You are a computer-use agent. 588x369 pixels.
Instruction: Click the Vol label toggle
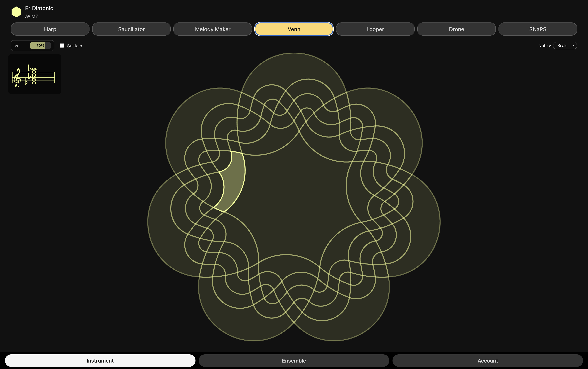18,45
